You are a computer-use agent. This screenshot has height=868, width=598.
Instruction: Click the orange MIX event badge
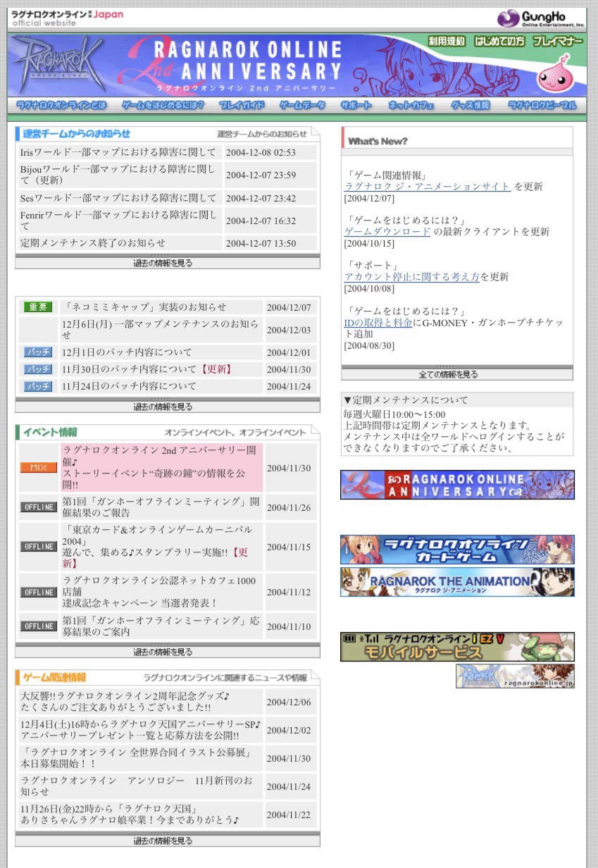[38, 468]
